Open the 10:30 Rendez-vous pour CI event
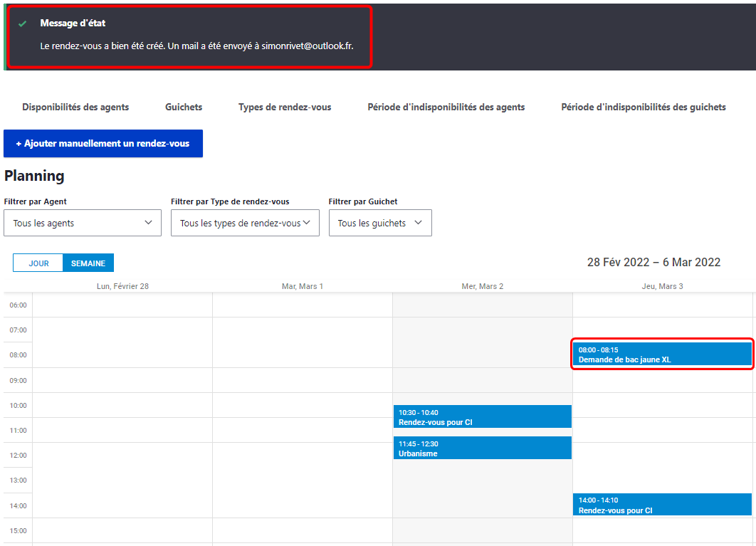This screenshot has width=756, height=546. point(482,417)
